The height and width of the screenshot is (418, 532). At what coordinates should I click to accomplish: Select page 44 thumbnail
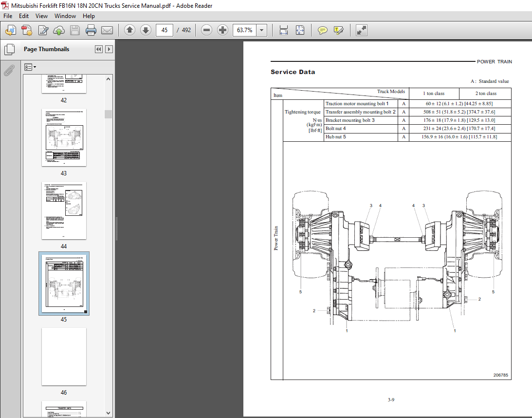(x=64, y=210)
